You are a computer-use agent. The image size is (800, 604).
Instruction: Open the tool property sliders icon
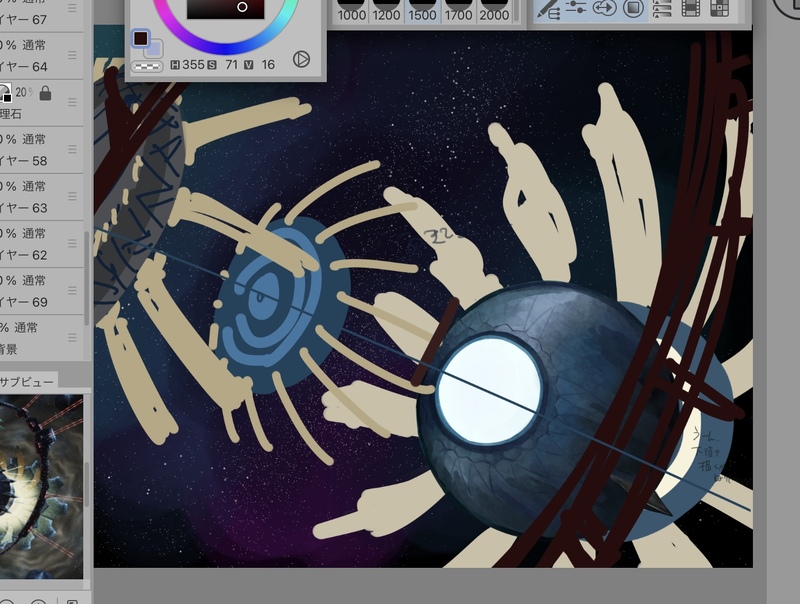pos(577,7)
